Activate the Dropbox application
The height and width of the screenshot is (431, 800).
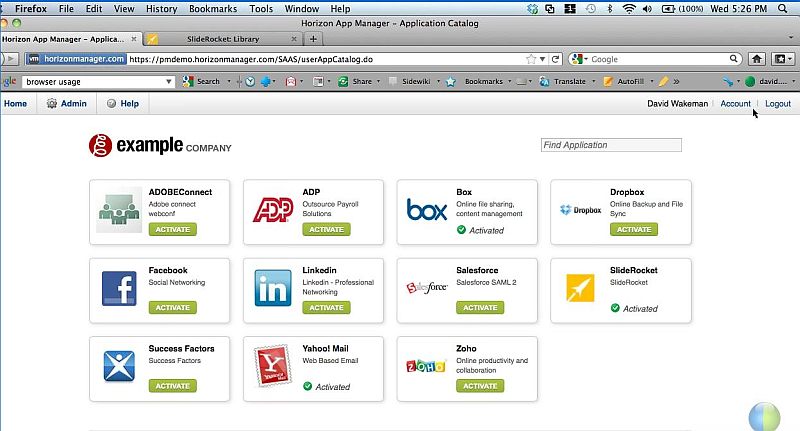[634, 230]
